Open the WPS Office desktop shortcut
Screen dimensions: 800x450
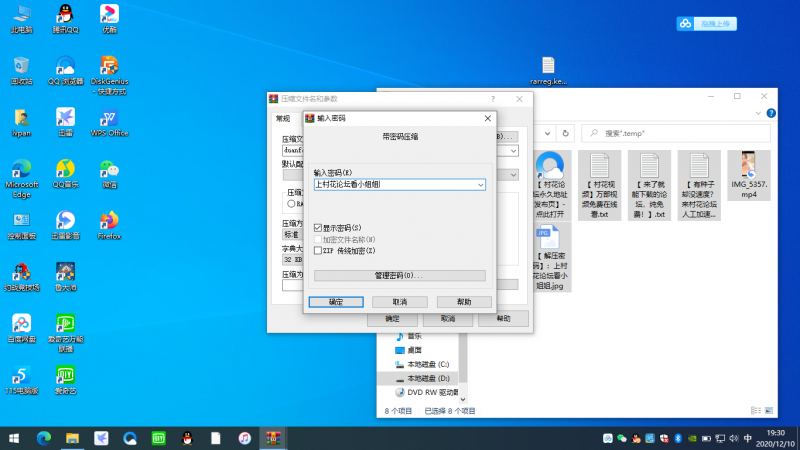(x=109, y=120)
